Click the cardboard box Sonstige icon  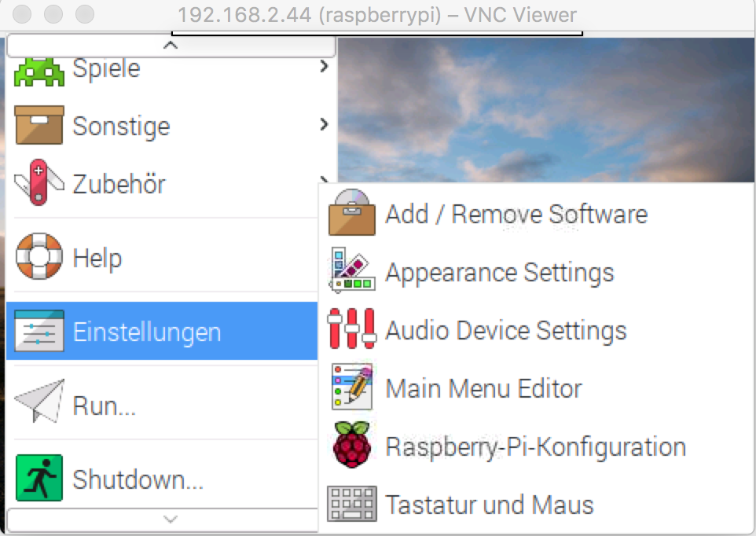click(x=39, y=126)
